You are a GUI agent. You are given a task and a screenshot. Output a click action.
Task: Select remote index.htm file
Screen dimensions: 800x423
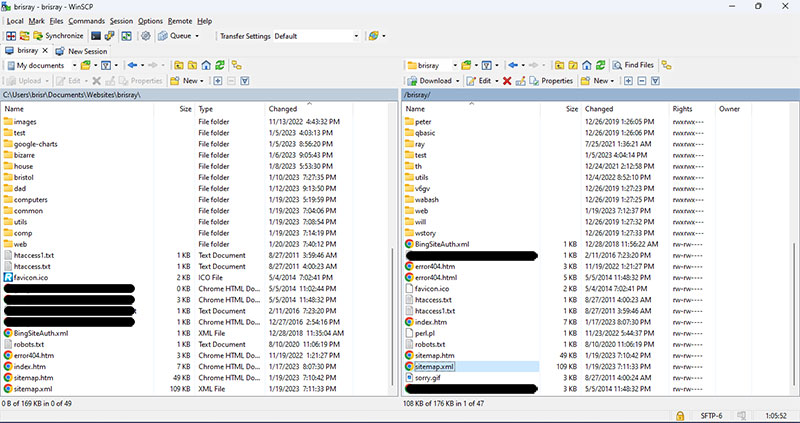(x=426, y=322)
